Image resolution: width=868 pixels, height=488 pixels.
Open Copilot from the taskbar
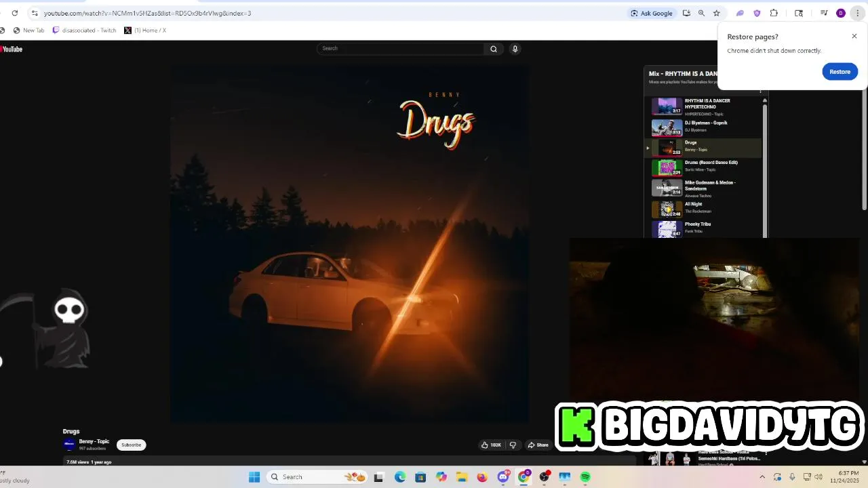click(x=441, y=477)
